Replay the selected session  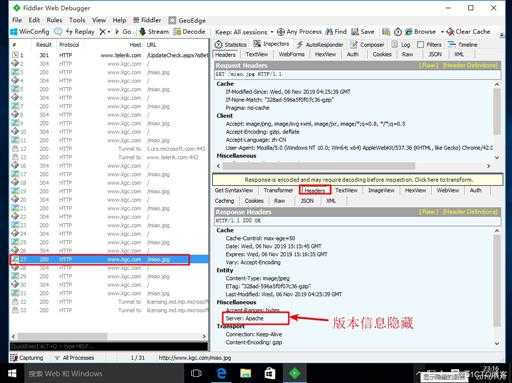(80, 32)
